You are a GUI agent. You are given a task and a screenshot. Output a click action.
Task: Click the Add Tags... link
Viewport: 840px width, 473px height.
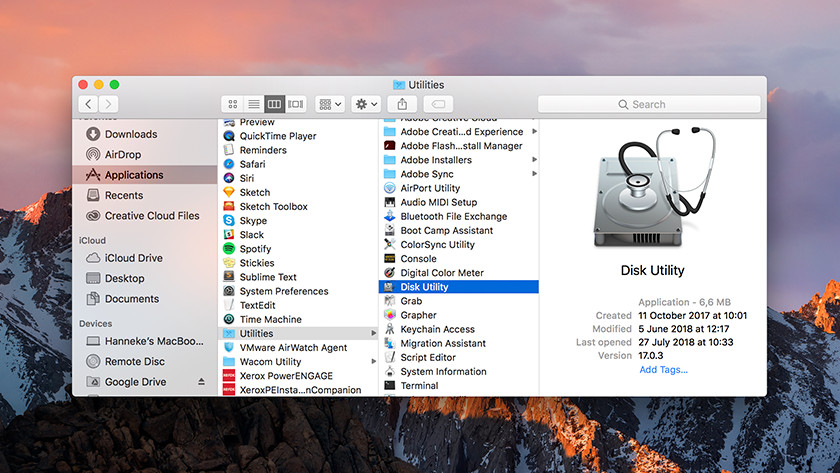tap(663, 370)
